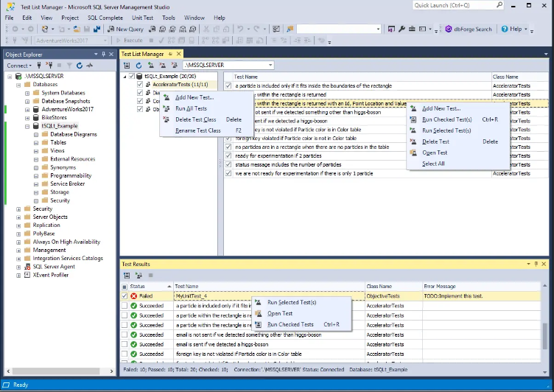Check the 'email is sent if' result row
The width and height of the screenshot is (554, 392).
tap(125, 344)
